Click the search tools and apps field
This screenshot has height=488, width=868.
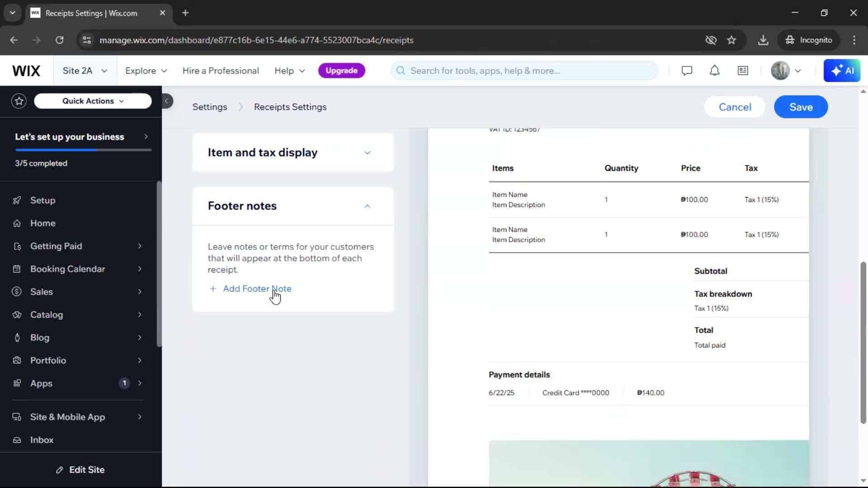point(524,70)
